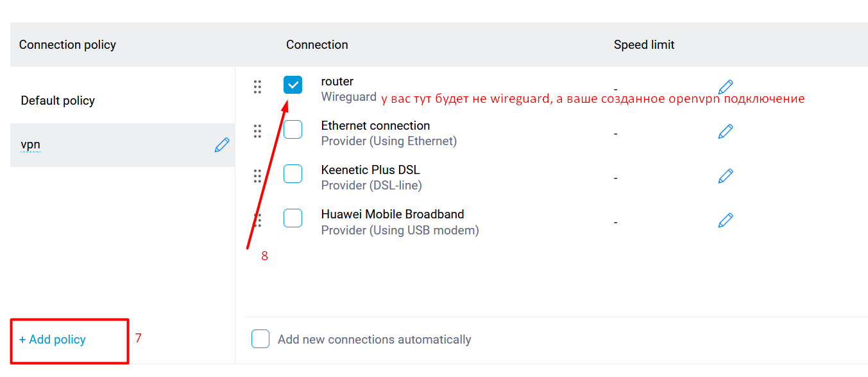Click drag handle beside Keenetic Plus DSL
This screenshot has width=868, height=377.
click(x=257, y=176)
